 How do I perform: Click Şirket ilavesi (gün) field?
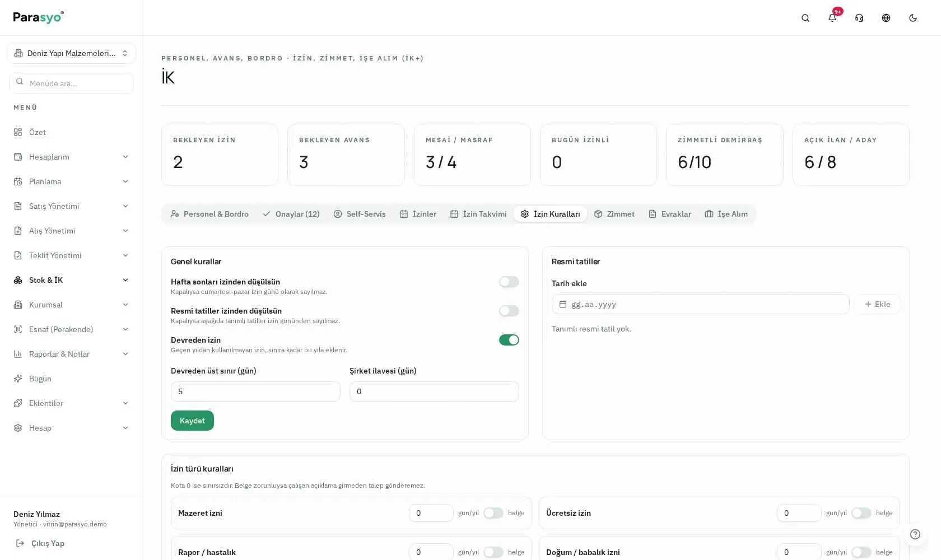(434, 391)
